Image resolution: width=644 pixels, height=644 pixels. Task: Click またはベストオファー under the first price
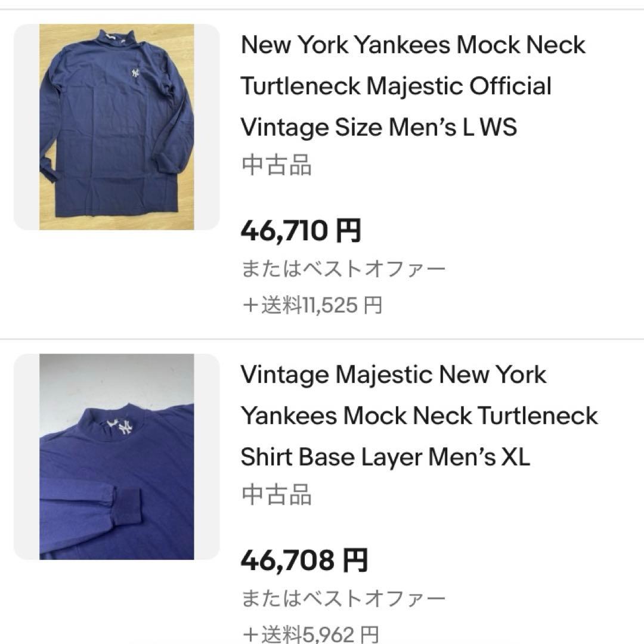pos(343,268)
